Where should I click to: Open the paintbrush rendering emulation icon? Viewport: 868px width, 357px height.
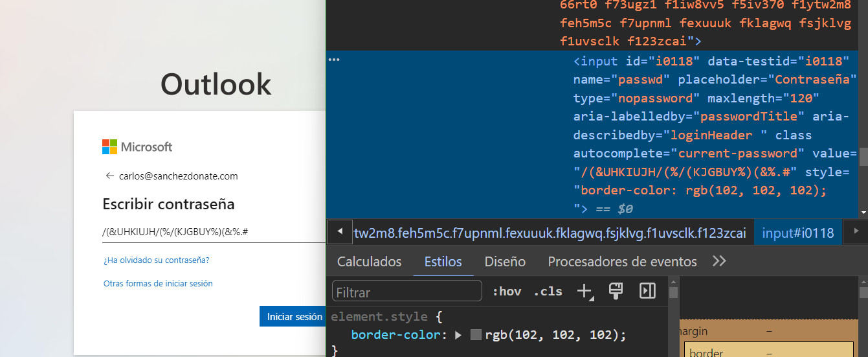(x=616, y=292)
